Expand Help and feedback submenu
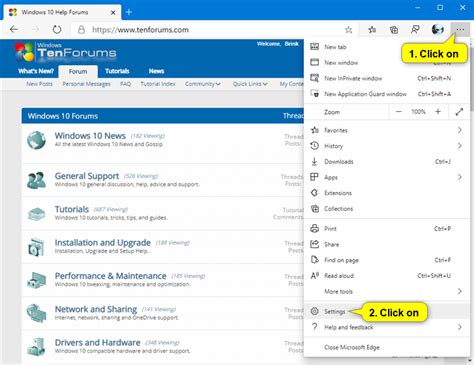474x365 pixels. pyautogui.click(x=387, y=327)
